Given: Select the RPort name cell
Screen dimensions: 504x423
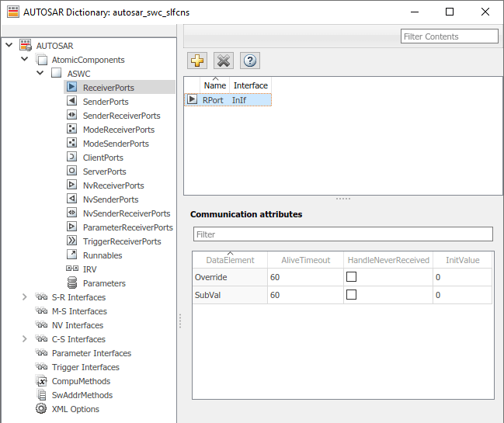Looking at the screenshot, I should click(x=213, y=100).
